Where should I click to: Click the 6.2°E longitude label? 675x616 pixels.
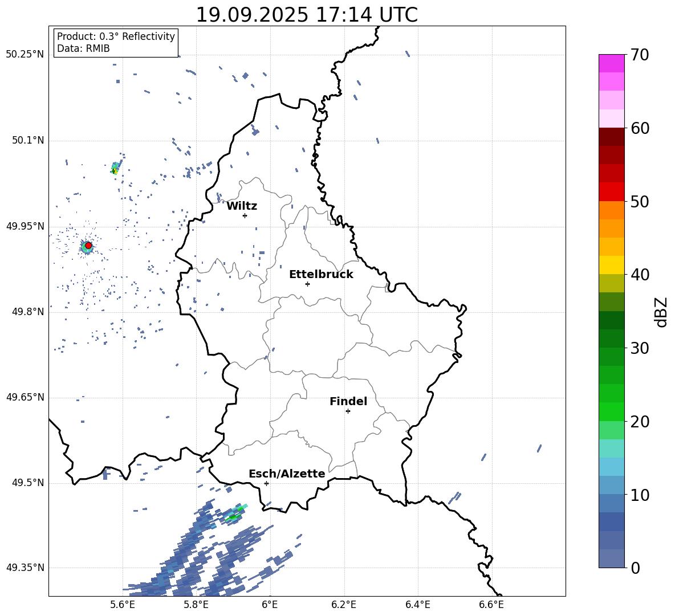point(344,605)
